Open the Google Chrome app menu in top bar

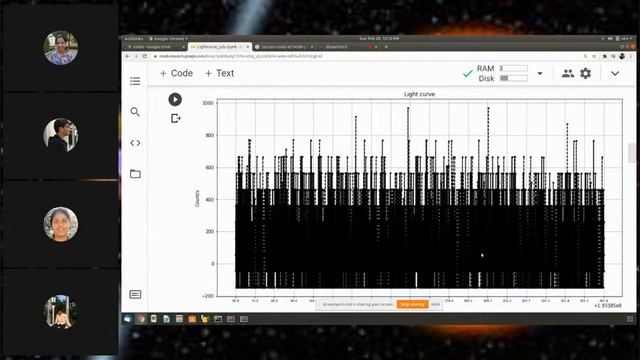[x=168, y=38]
